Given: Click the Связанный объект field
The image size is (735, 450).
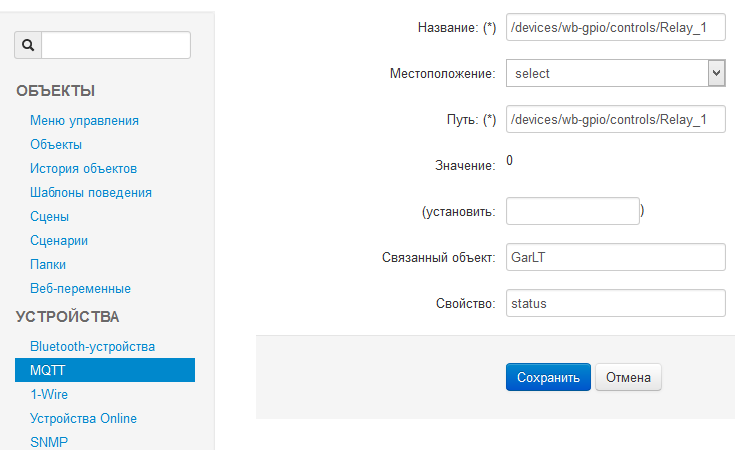Looking at the screenshot, I should [615, 257].
